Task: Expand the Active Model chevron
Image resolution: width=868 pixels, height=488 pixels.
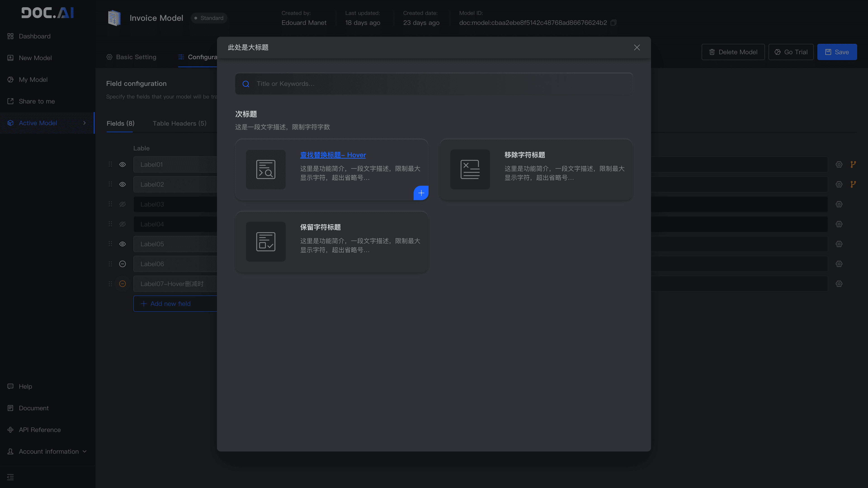Action: point(85,123)
